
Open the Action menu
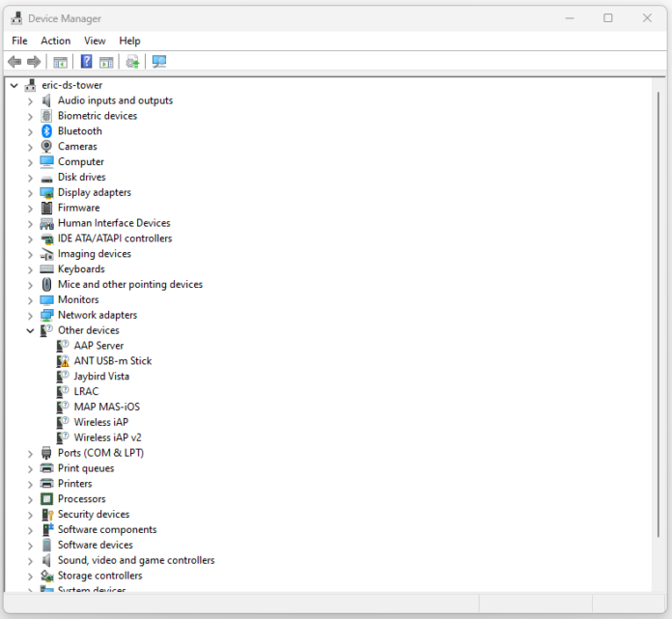(x=55, y=41)
